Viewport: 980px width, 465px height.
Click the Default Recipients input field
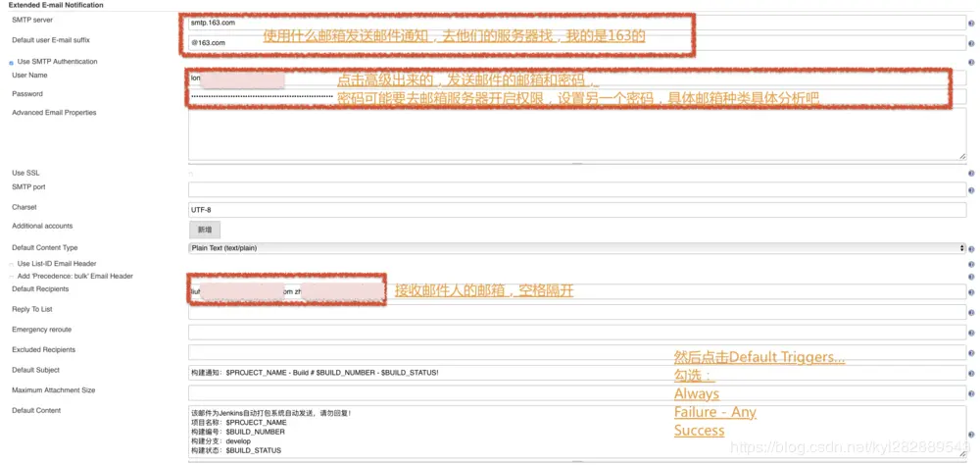pos(577,291)
